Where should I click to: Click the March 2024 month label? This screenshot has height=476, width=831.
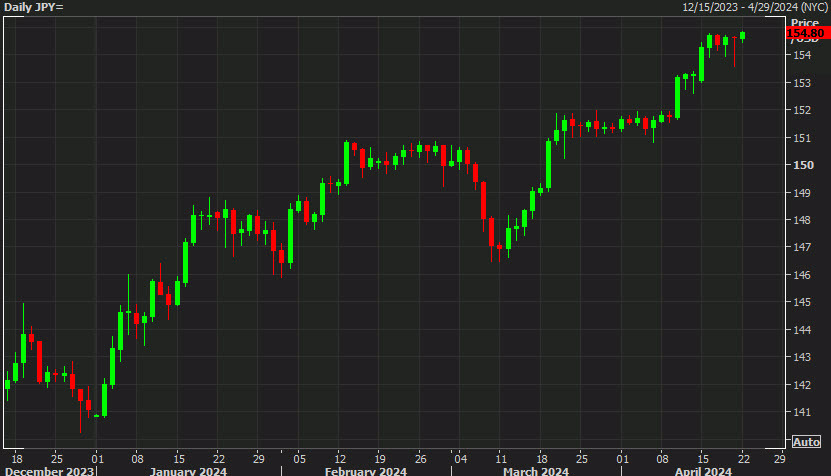[x=536, y=471]
